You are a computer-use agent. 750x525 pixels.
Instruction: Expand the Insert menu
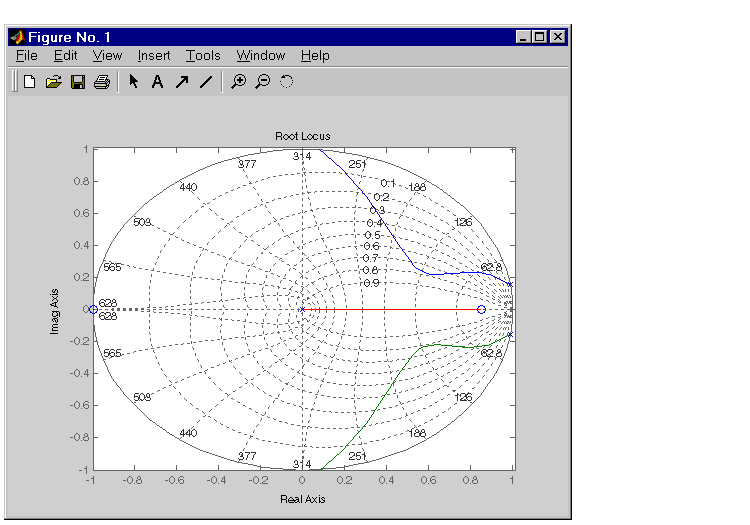pyautogui.click(x=154, y=56)
